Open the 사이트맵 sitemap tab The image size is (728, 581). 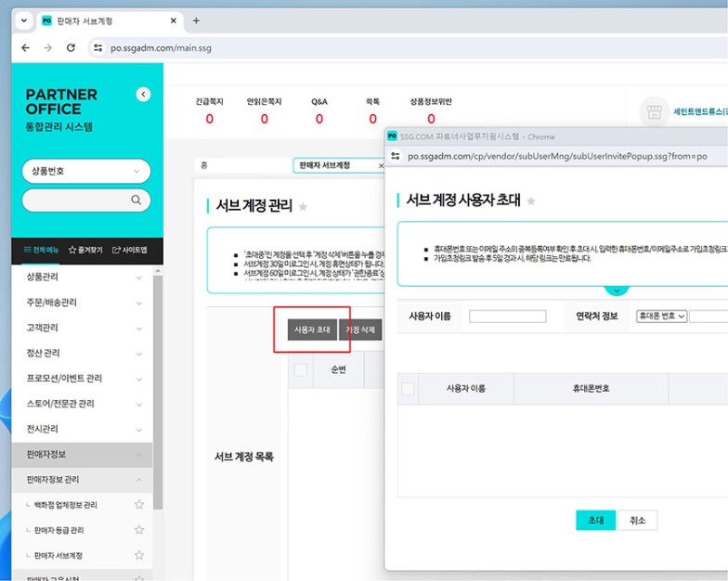[130, 251]
